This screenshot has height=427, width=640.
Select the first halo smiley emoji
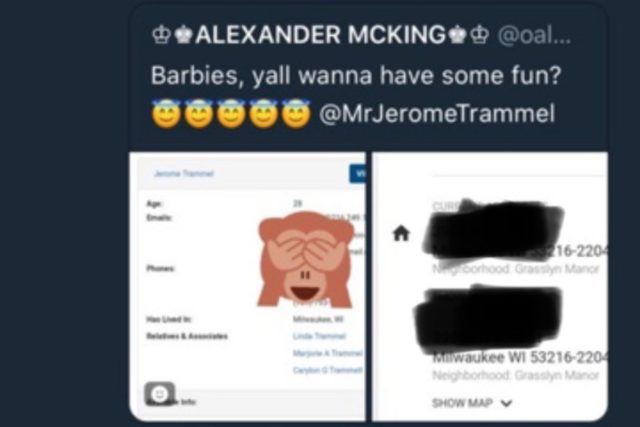166,113
